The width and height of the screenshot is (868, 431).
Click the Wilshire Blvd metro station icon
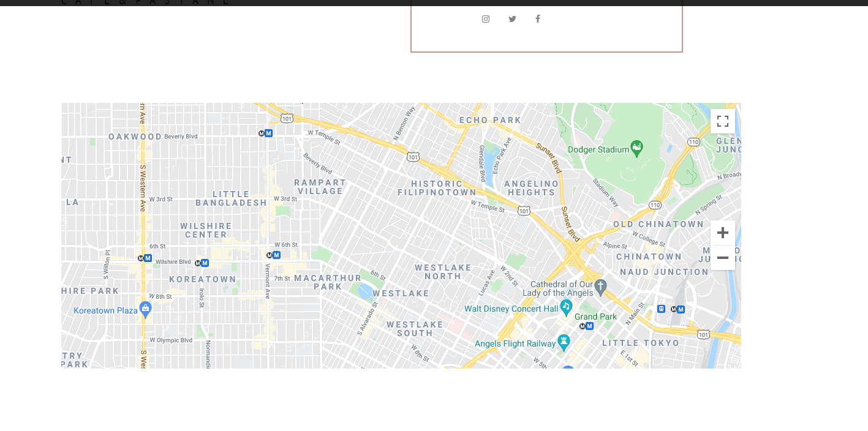pos(202,263)
